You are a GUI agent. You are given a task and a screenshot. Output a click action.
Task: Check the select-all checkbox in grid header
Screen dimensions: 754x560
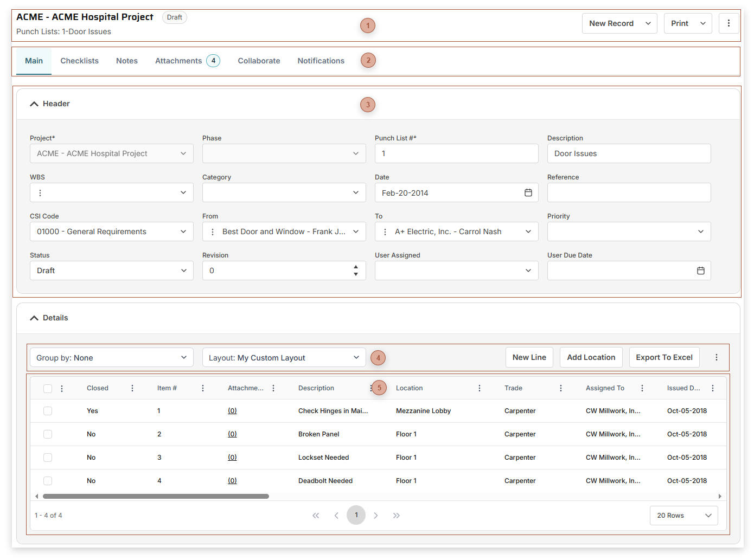[48, 388]
